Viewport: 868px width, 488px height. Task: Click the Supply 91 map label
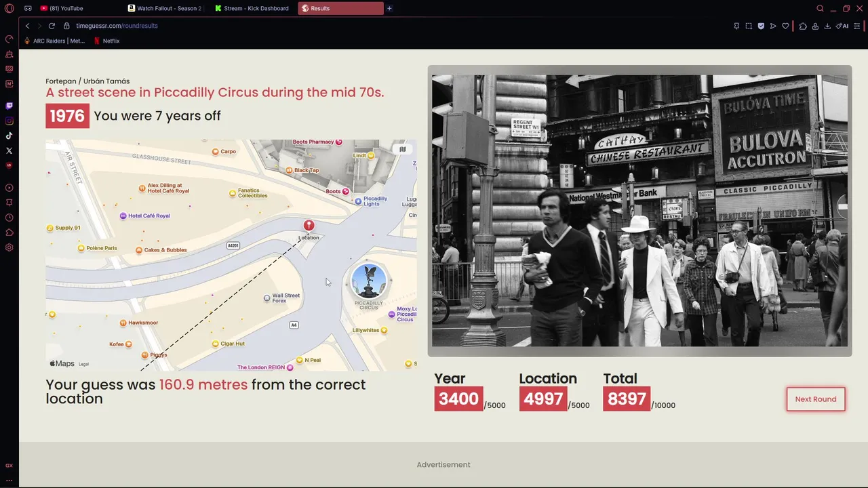coord(63,228)
